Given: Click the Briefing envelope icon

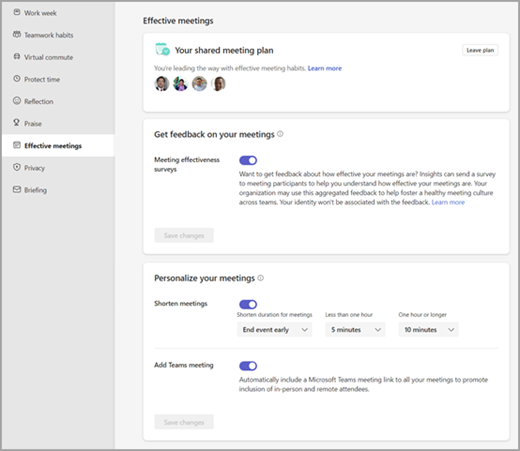Looking at the screenshot, I should pos(17,189).
